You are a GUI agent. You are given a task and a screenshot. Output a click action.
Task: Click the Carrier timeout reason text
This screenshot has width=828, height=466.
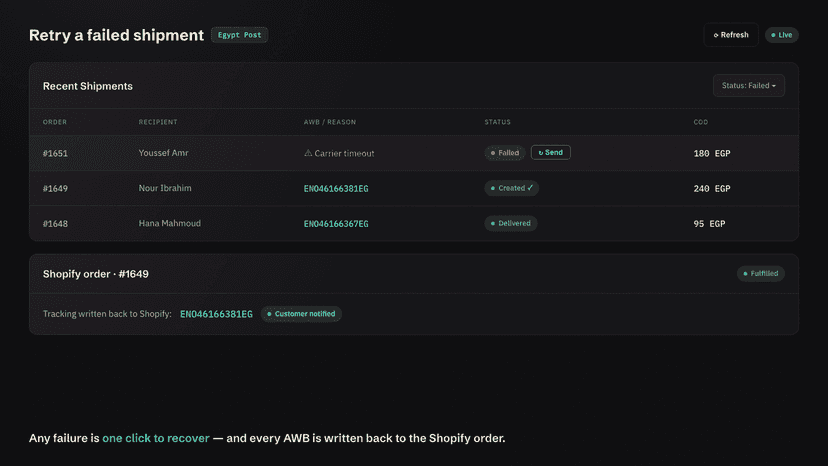344,153
